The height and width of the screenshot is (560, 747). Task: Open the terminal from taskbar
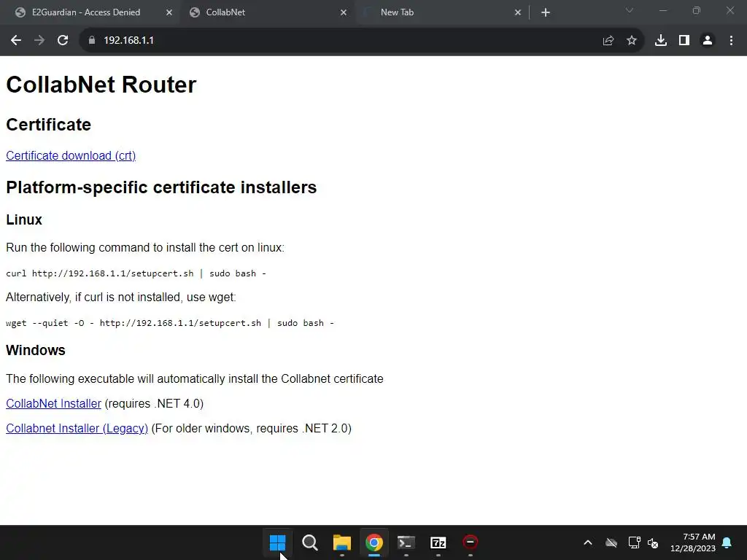pos(406,542)
